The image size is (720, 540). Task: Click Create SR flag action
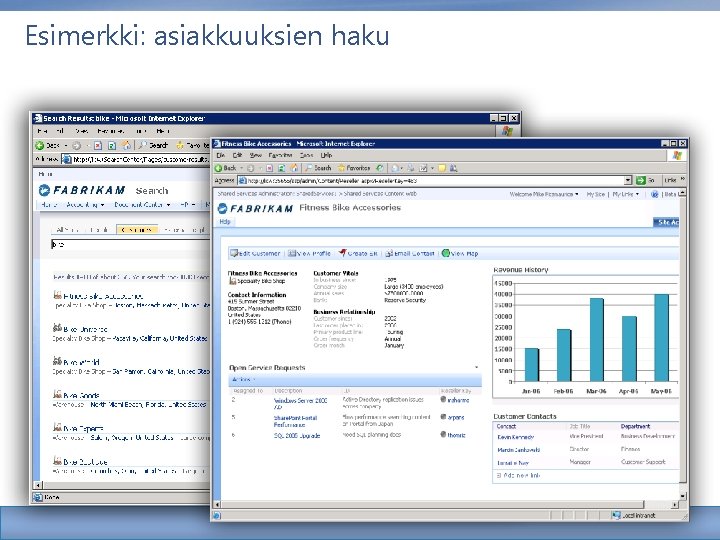click(x=358, y=253)
